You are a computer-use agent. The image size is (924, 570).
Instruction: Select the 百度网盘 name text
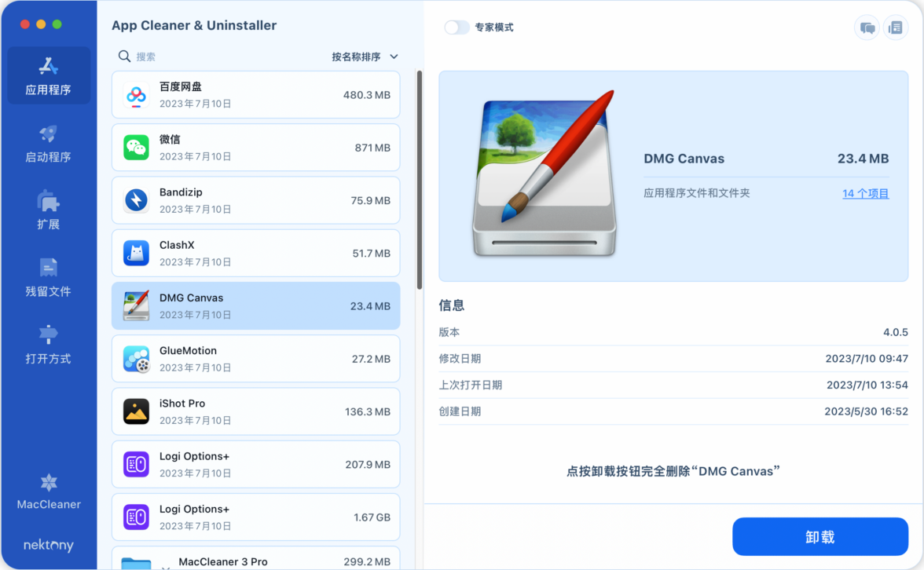coord(181,86)
